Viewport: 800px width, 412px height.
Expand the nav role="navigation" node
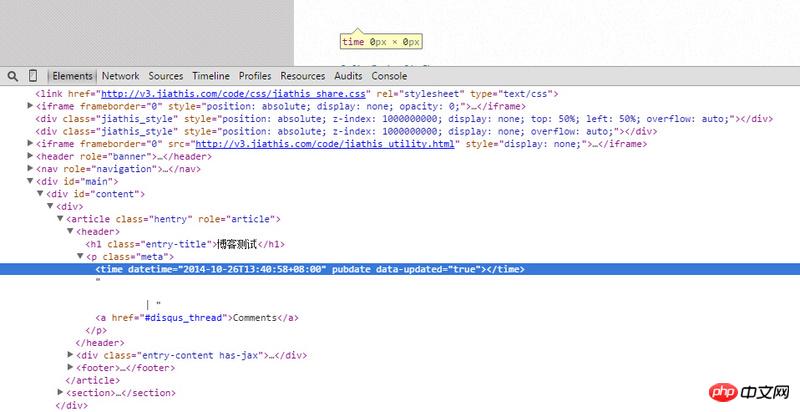[x=30, y=168]
